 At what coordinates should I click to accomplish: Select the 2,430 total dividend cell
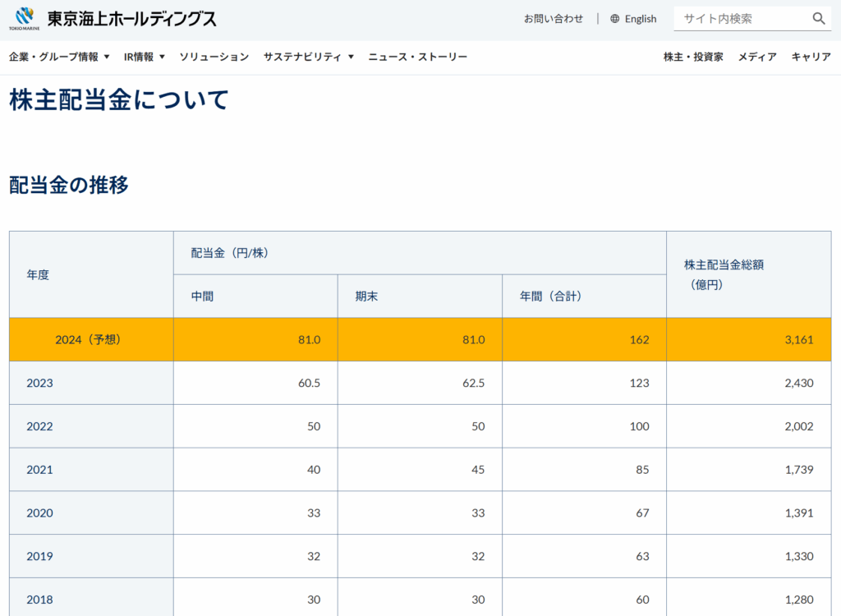pos(749,383)
